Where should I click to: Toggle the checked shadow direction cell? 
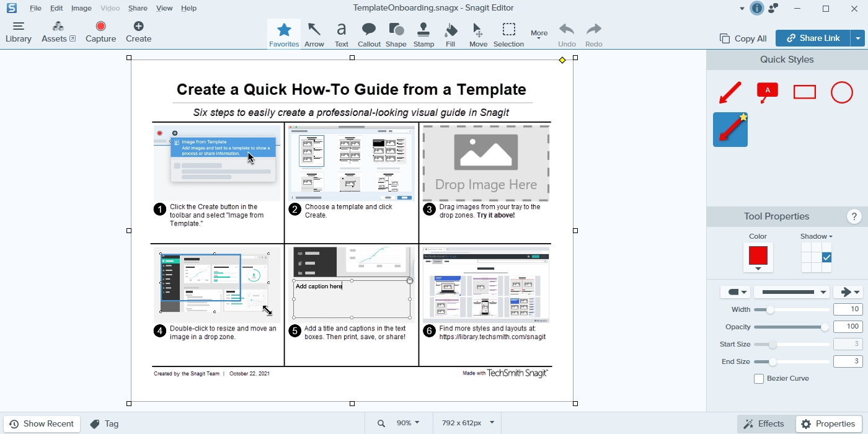click(826, 257)
